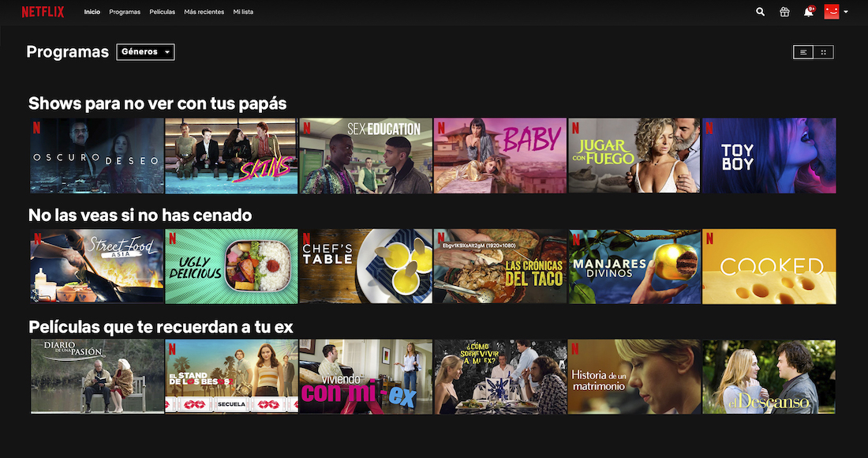Switch to grid view layout
The width and height of the screenshot is (868, 458).
point(824,52)
